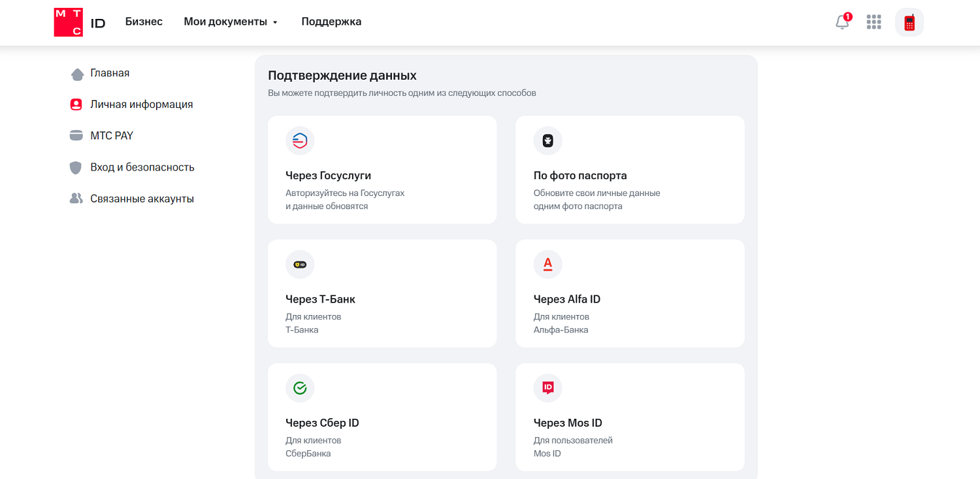The width and height of the screenshot is (980, 479).
Task: Click the Госуслуги logo icon
Action: point(300,141)
